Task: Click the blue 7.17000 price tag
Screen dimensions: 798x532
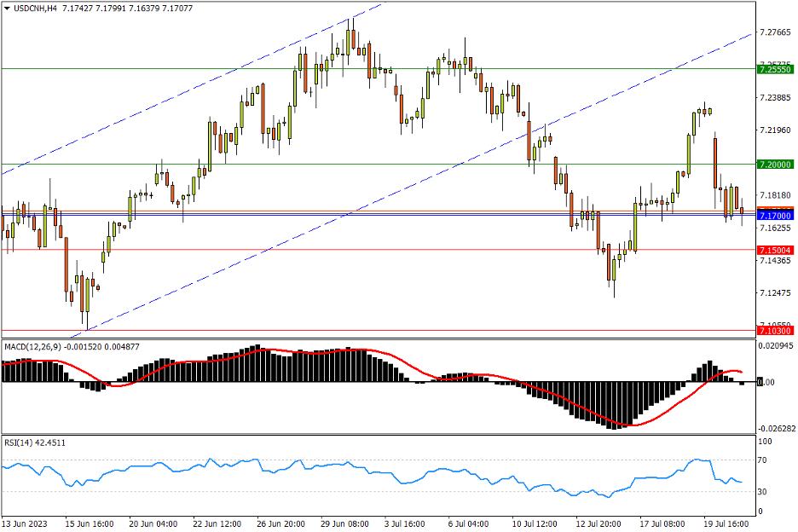Action: (775, 217)
